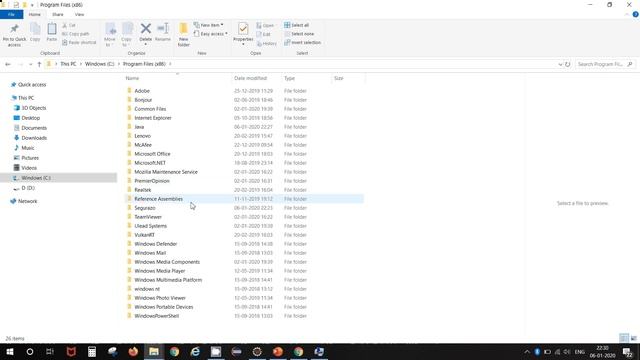
Task: Open Task View on the taskbar
Action: [50, 351]
